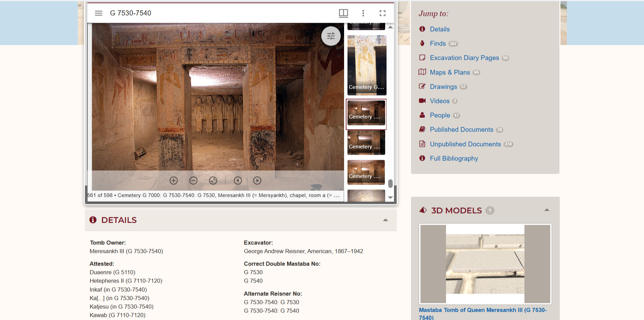
Task: Click 'G 7530-7540: G 7540' alternate Reisner number
Action: [x=271, y=311]
